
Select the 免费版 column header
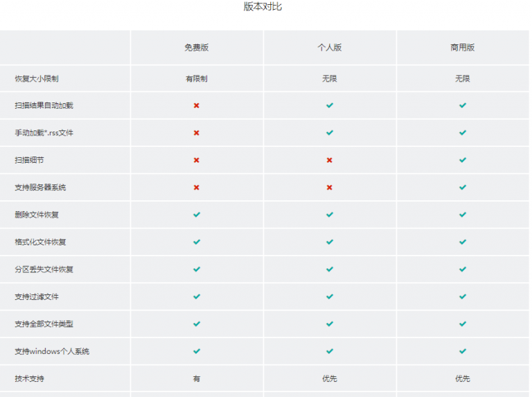click(196, 48)
